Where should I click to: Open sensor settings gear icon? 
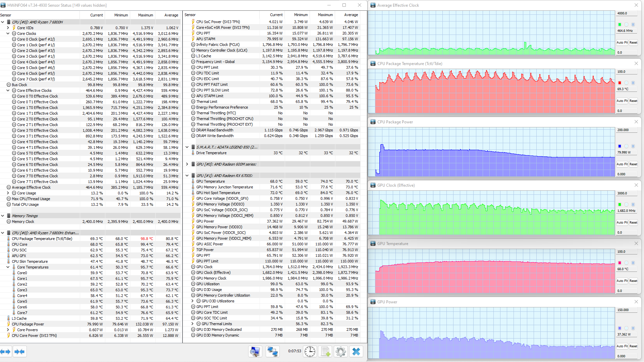340,351
